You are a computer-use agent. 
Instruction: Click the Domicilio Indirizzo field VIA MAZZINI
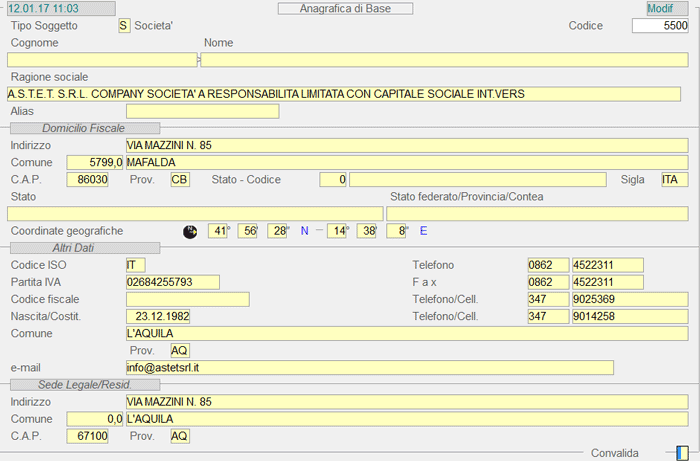pos(407,145)
